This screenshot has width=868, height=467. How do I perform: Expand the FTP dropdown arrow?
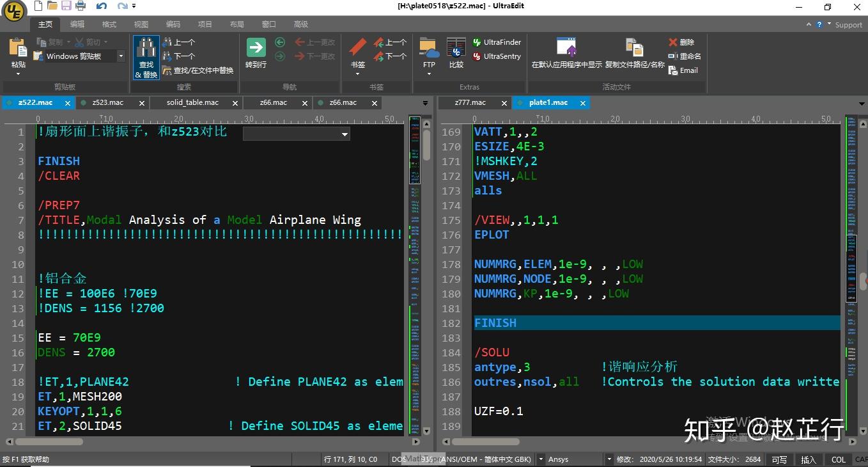point(429,74)
